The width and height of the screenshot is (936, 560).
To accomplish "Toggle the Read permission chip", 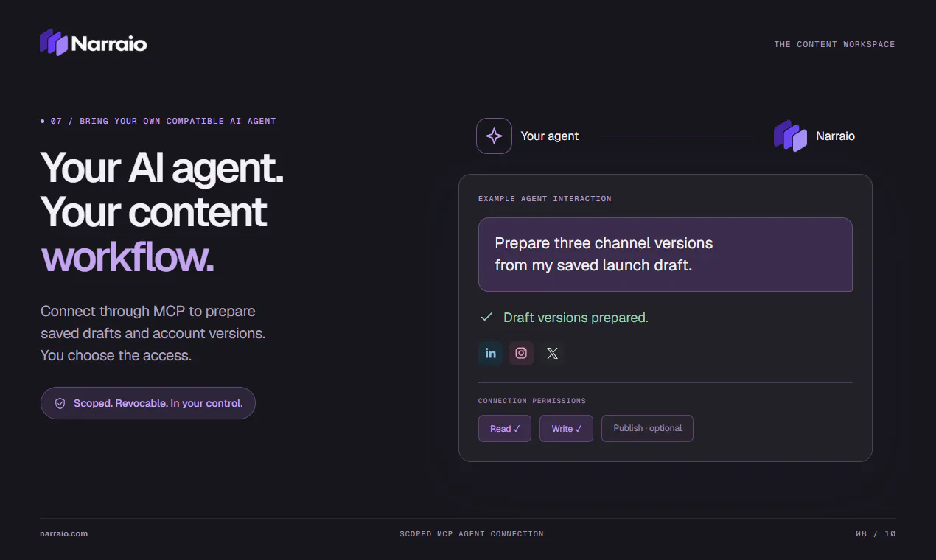I will 505,429.
